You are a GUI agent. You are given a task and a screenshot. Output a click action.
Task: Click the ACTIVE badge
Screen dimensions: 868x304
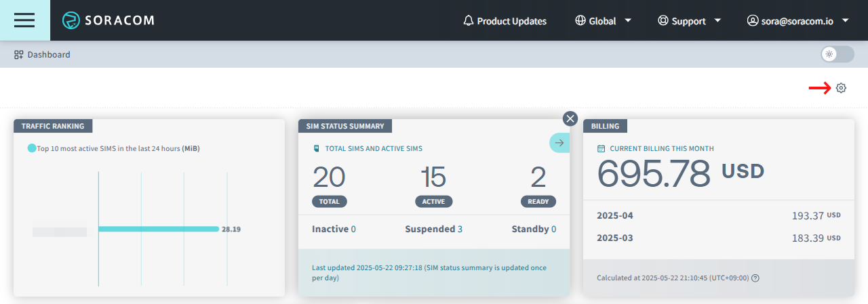coord(434,201)
